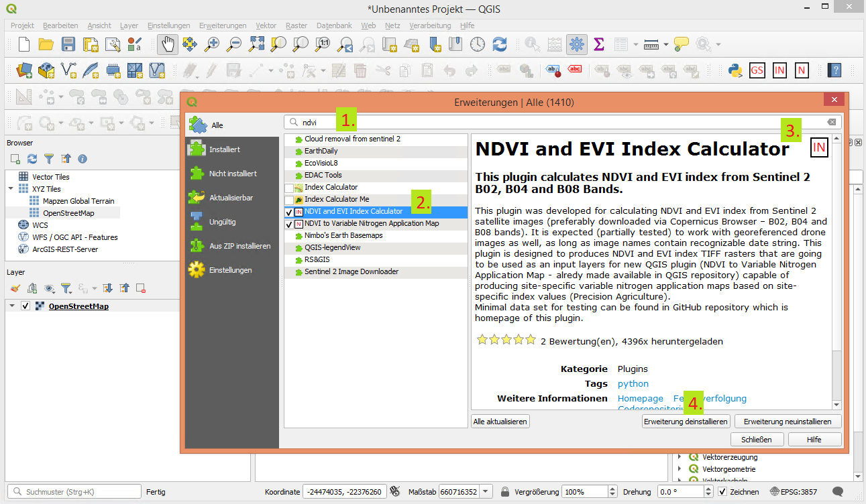Create a new project with the blank page icon
Viewport: 866px width, 504px height.
tap(24, 45)
